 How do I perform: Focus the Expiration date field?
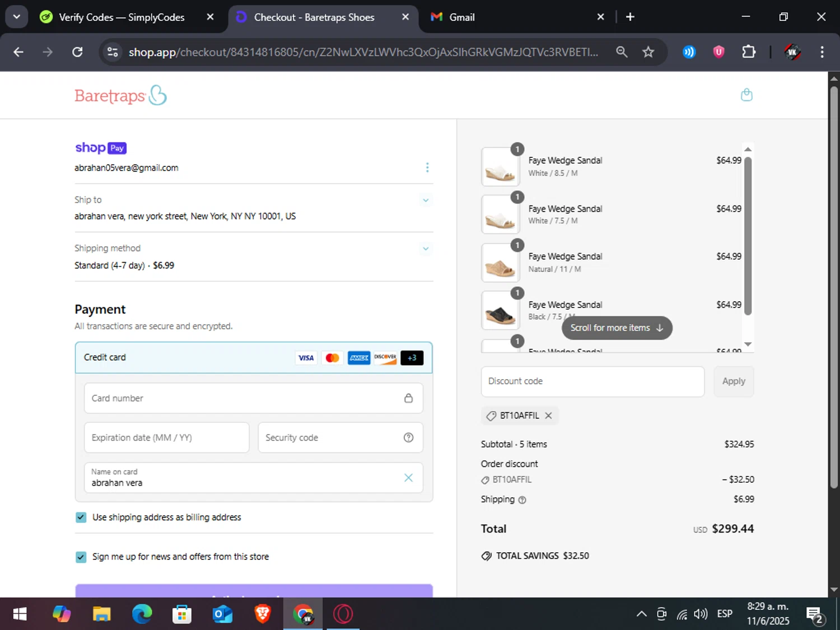[166, 437]
